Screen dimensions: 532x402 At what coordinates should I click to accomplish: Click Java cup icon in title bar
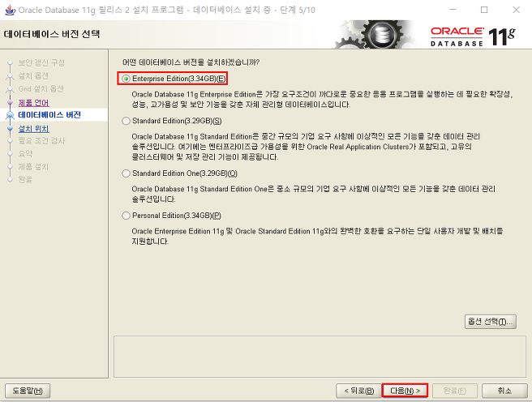pos(10,10)
